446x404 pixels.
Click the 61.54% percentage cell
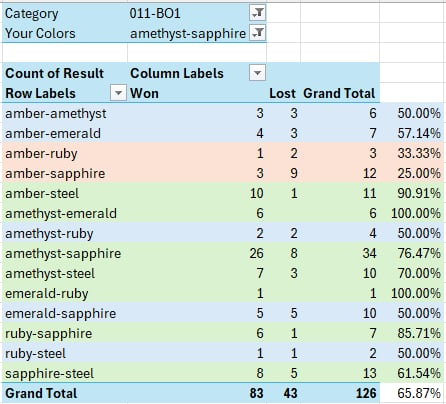click(412, 373)
